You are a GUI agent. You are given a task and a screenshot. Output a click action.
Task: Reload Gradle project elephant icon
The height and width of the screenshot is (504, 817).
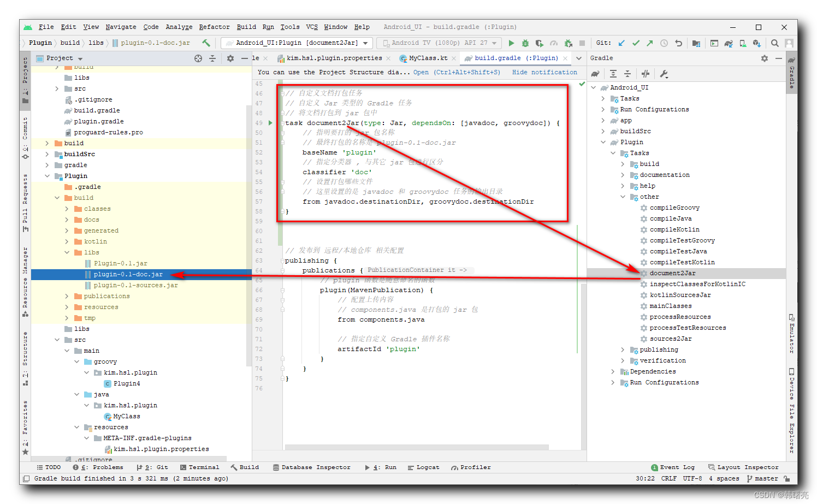tap(595, 74)
